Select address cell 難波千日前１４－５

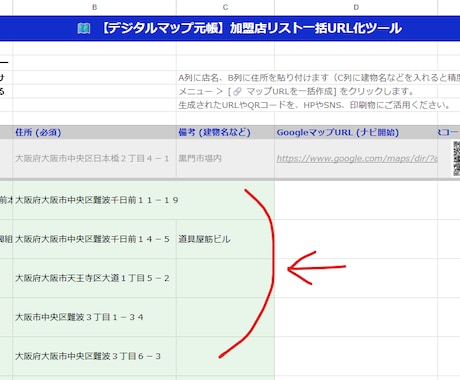[95, 239]
